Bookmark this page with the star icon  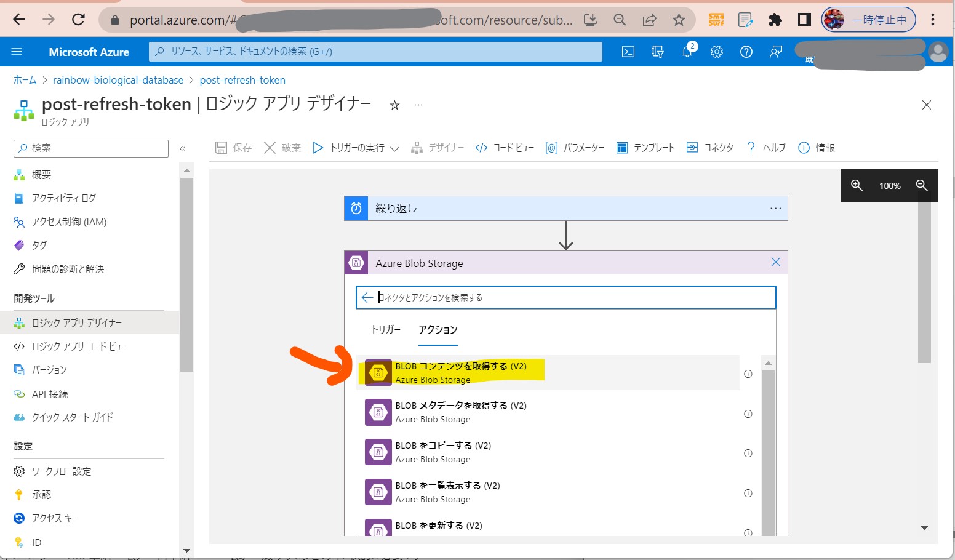(x=679, y=20)
